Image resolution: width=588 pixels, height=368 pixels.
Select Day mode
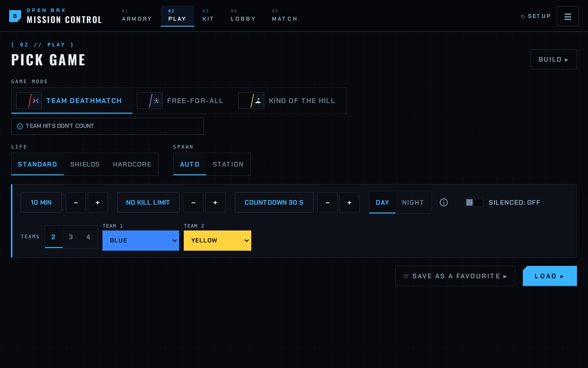382,202
